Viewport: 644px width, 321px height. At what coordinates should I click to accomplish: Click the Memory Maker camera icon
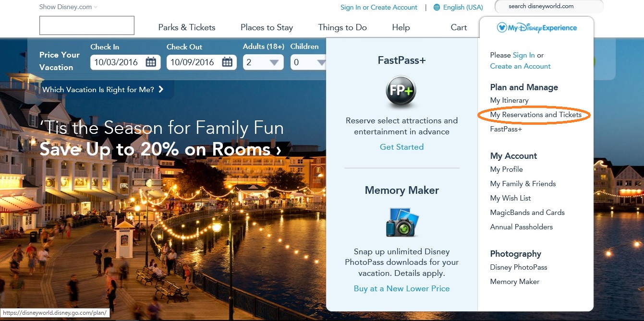coord(402,222)
